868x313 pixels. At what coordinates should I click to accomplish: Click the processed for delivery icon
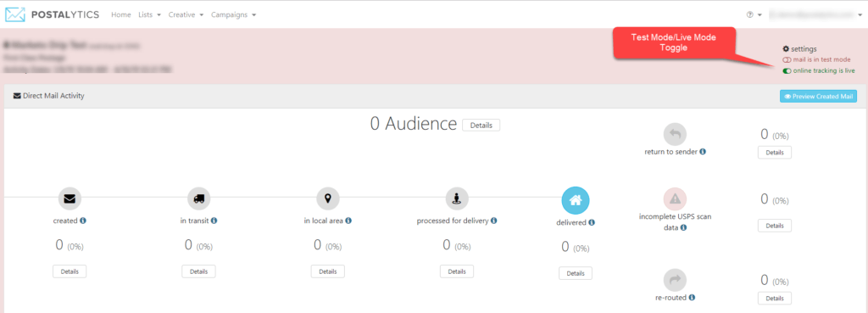pyautogui.click(x=457, y=198)
